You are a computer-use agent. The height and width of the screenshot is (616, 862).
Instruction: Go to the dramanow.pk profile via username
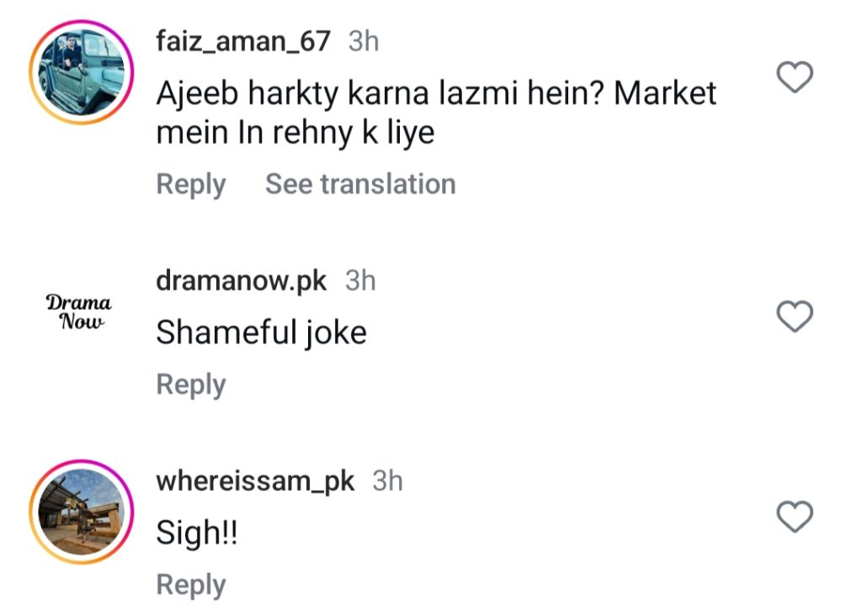point(241,281)
